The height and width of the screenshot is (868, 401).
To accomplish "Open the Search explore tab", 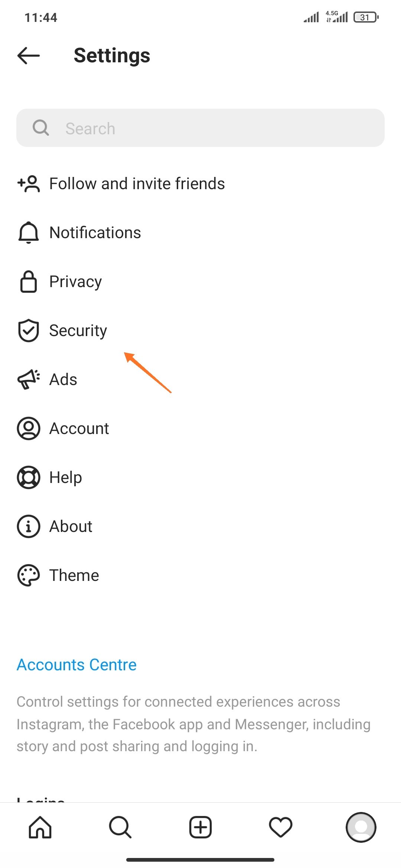I will [120, 827].
